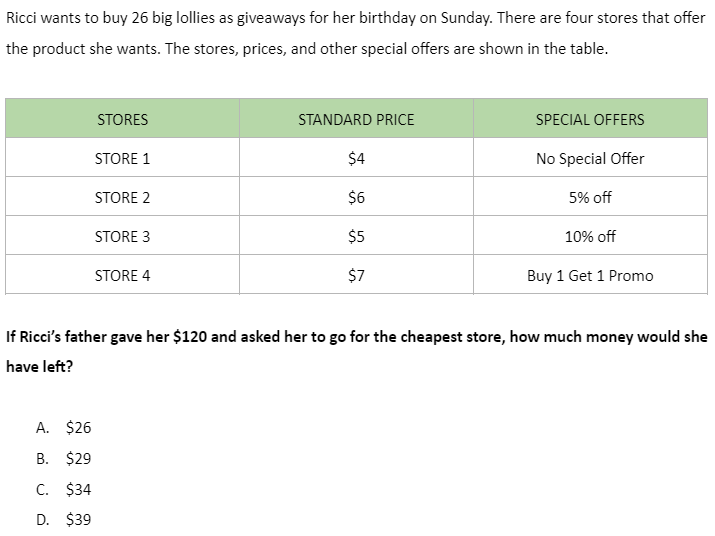Click the STORES column header
Image resolution: width=715 pixels, height=536 pixels.
[122, 119]
